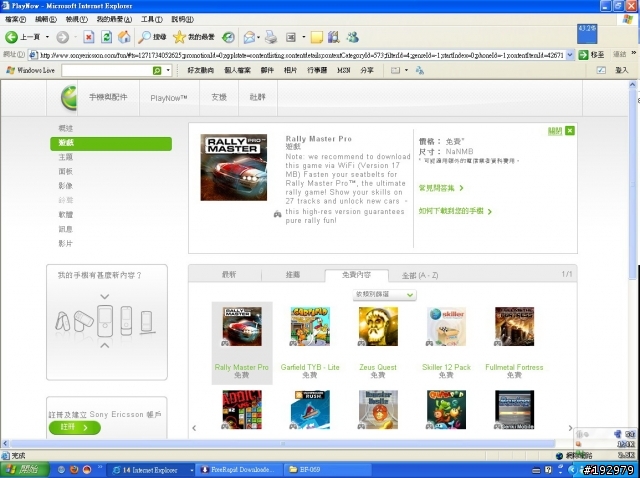Click the Windows Live sharing people icon
This screenshot has height=478, width=640.
coord(420,71)
